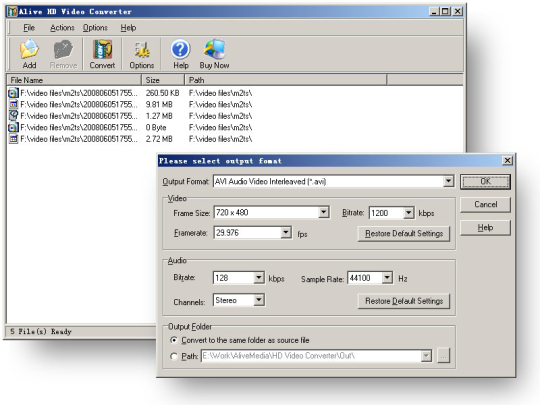The height and width of the screenshot is (405, 540).
Task: Open the Help menu in menu bar
Action: pos(128,28)
